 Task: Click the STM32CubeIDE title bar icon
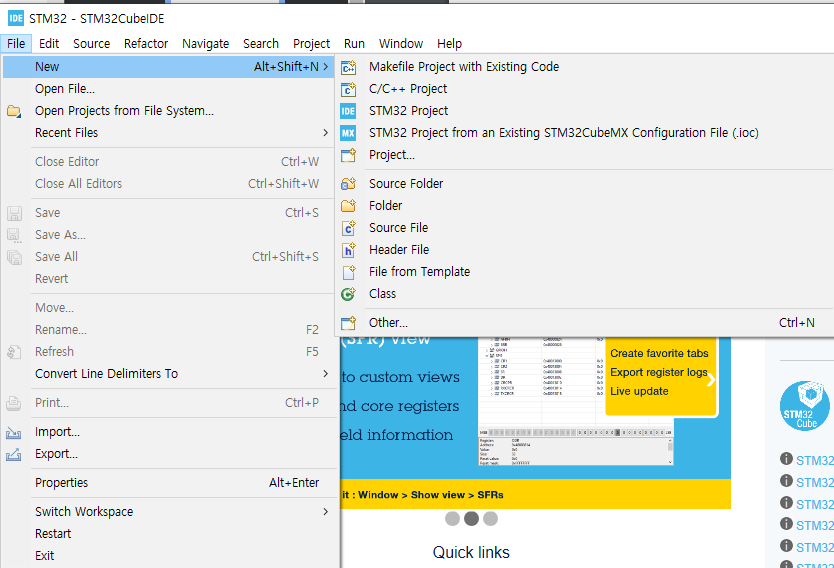(16, 19)
